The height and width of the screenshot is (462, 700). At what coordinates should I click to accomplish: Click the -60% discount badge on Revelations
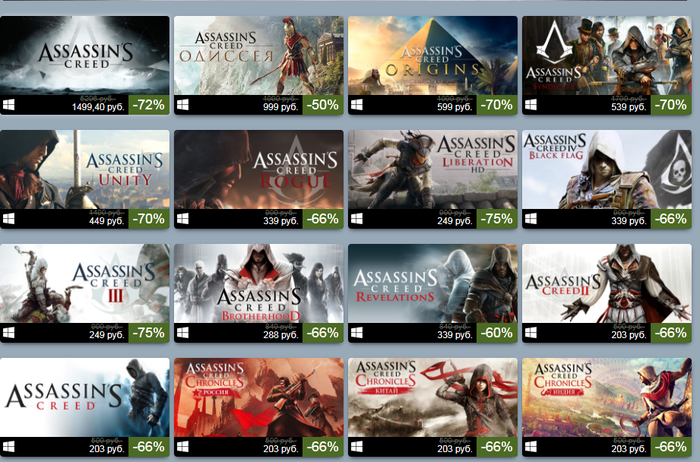coord(497,333)
